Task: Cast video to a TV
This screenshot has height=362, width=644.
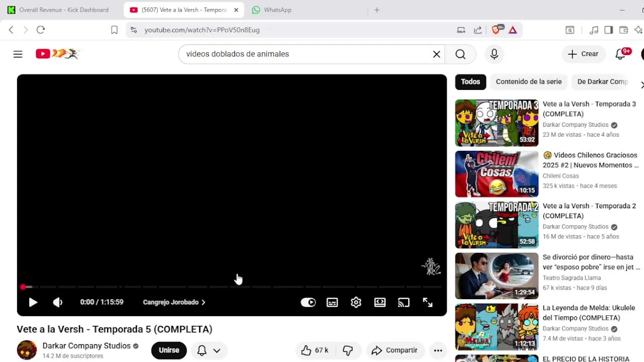Action: (404, 302)
